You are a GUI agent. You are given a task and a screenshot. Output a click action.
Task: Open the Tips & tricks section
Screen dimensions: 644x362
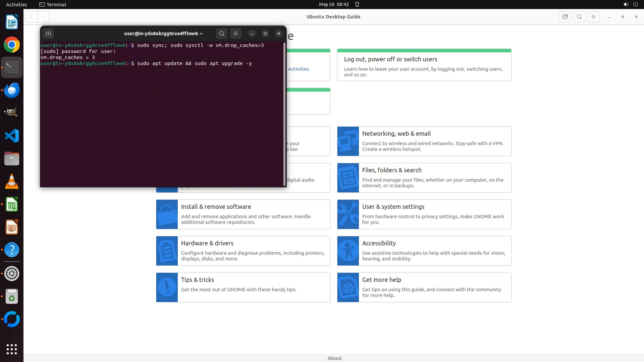pos(197,280)
